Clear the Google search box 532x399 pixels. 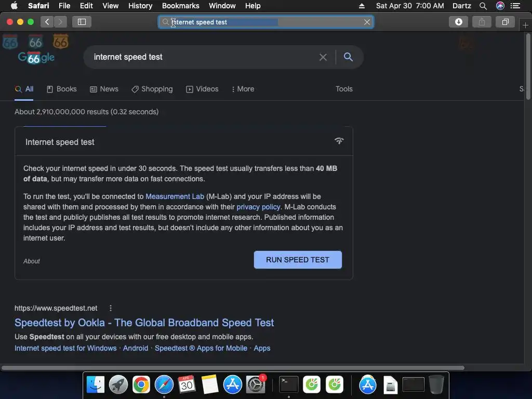coord(323,57)
